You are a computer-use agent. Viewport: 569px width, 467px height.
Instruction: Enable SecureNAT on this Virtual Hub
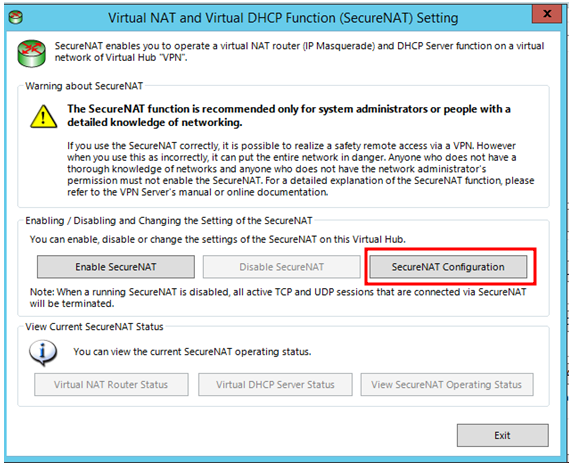coord(116,267)
